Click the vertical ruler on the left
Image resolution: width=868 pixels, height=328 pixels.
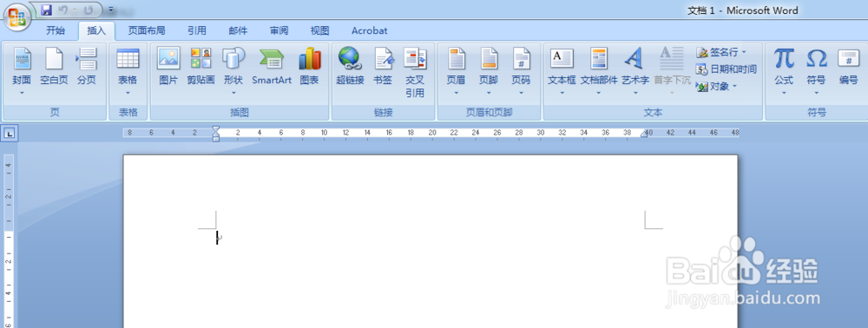[9, 241]
